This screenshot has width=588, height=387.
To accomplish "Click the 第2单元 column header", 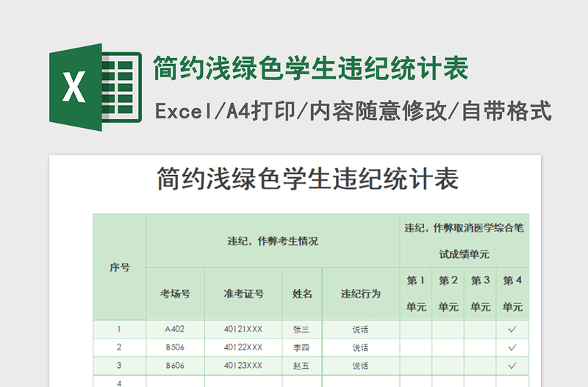I will click(x=448, y=294).
